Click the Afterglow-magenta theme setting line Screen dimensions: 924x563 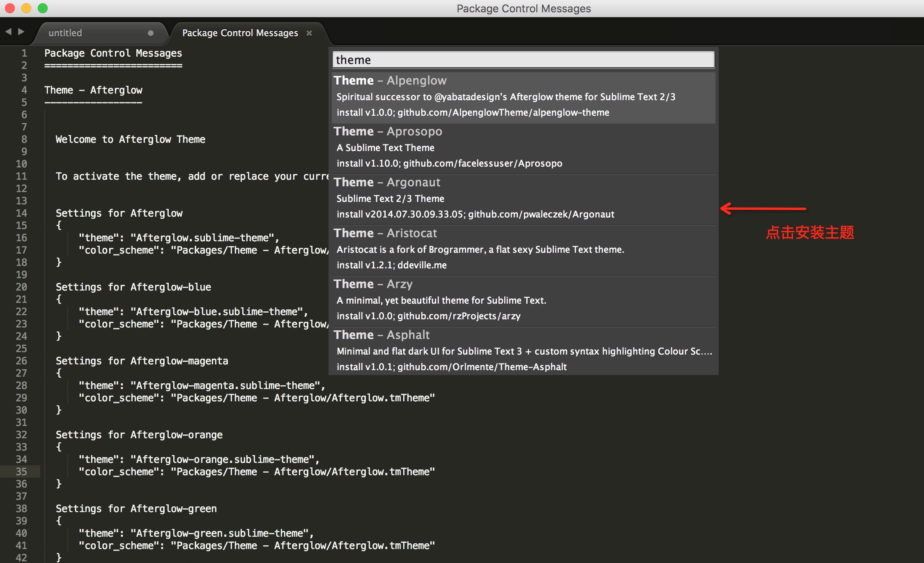point(201,386)
